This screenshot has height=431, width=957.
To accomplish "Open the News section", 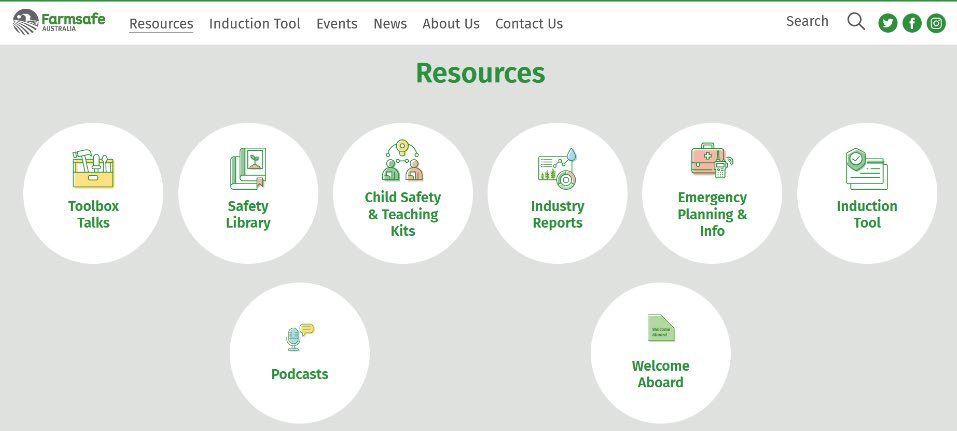I will tap(390, 24).
